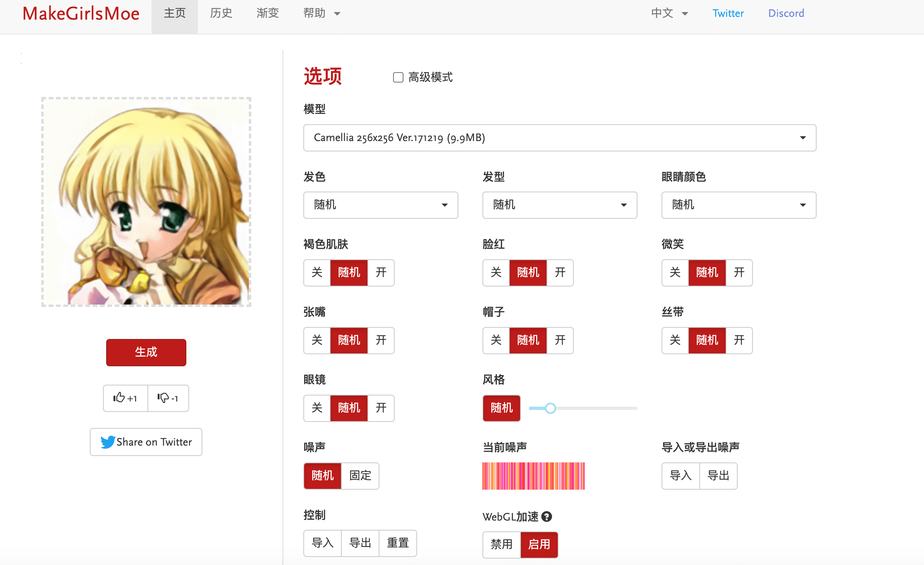
Task: Open the 发色 hair color dropdown
Action: (x=381, y=205)
